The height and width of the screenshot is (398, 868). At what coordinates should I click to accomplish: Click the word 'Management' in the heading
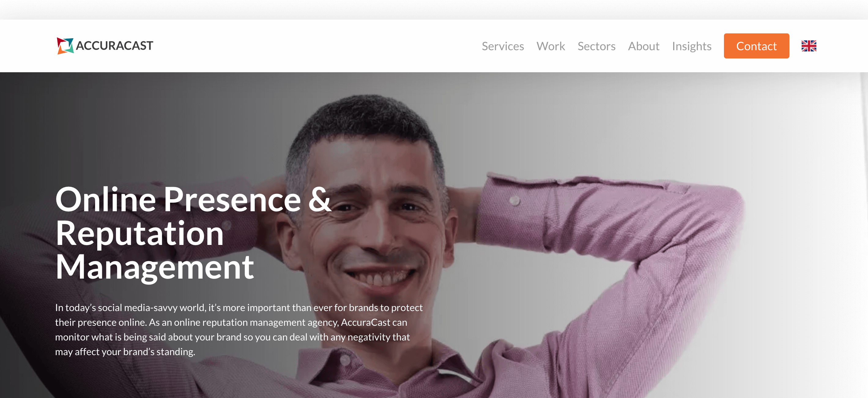155,267
